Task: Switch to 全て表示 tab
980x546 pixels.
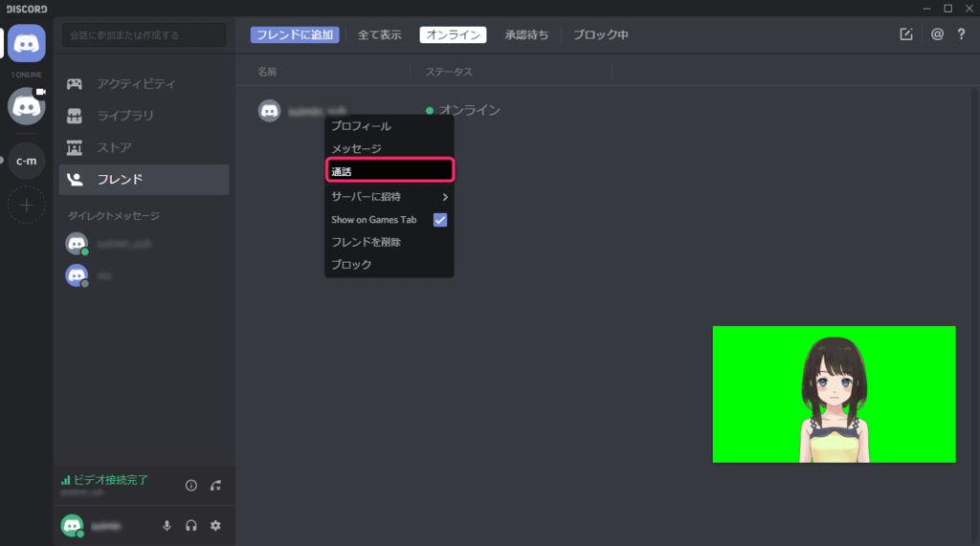Action: coord(379,35)
